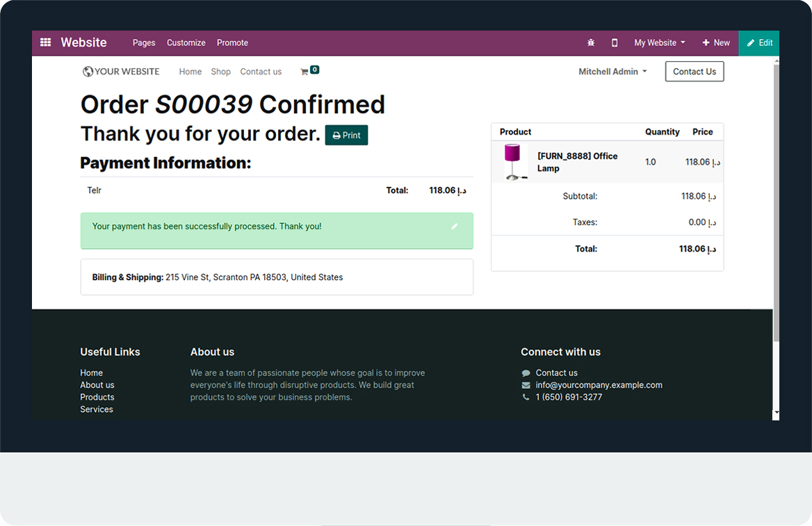The width and height of the screenshot is (812, 526).
Task: Click the order number S00039
Action: [204, 105]
